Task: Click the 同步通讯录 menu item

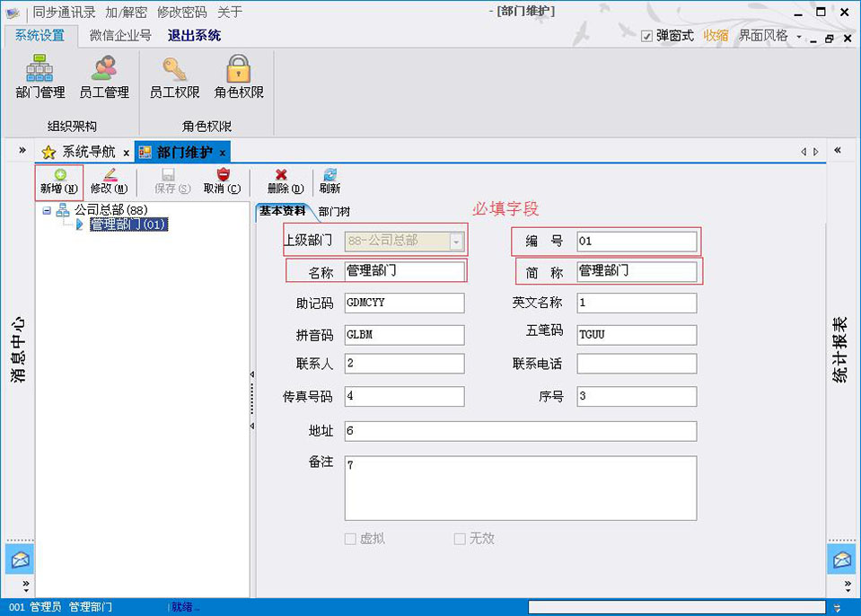Action: tap(64, 13)
